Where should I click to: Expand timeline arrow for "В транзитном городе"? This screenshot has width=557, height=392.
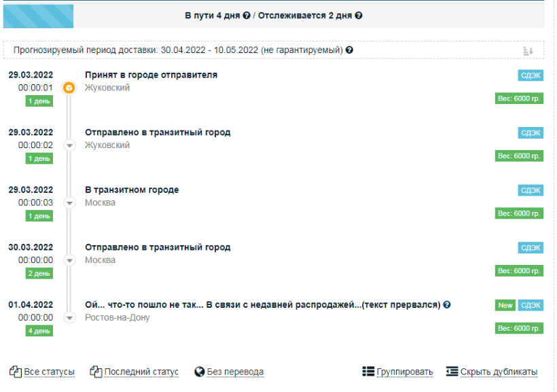point(69,202)
